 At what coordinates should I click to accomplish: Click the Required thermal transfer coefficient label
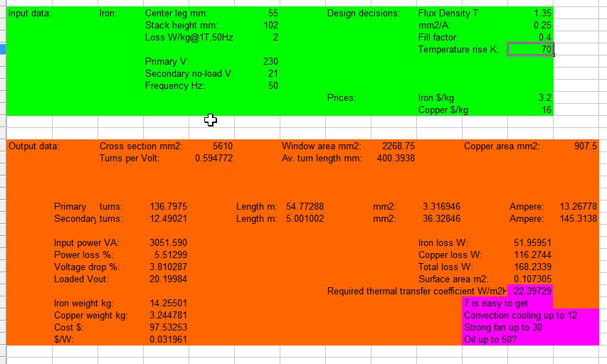pos(416,291)
